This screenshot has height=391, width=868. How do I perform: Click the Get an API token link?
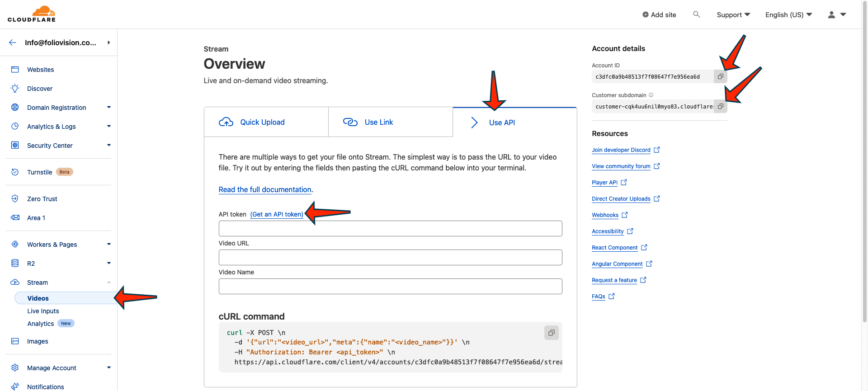point(277,214)
